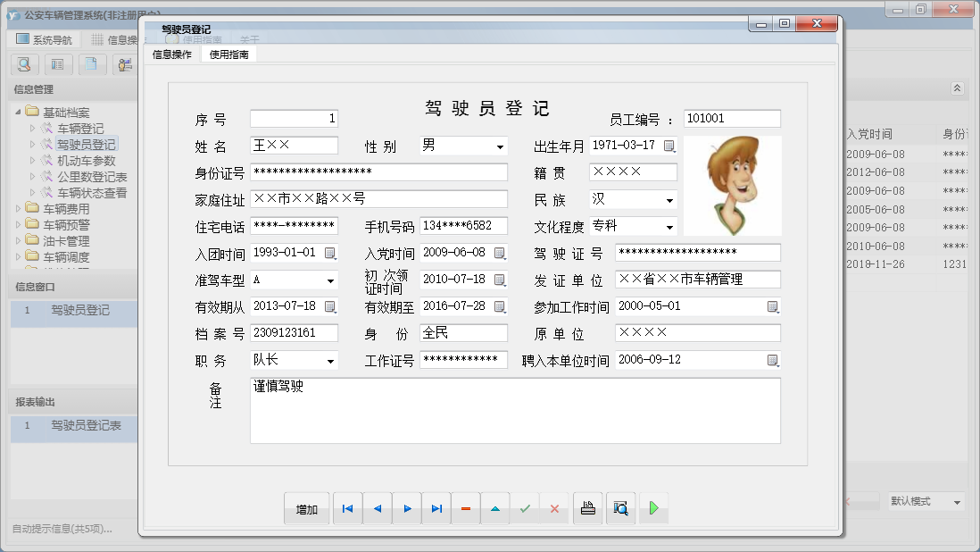Click the edit record up-triangle button

click(x=495, y=509)
